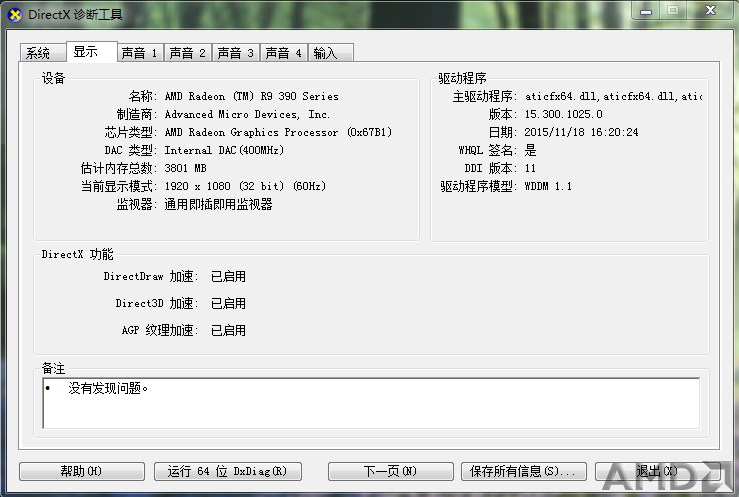Open the 声音 1 tab

click(x=140, y=53)
